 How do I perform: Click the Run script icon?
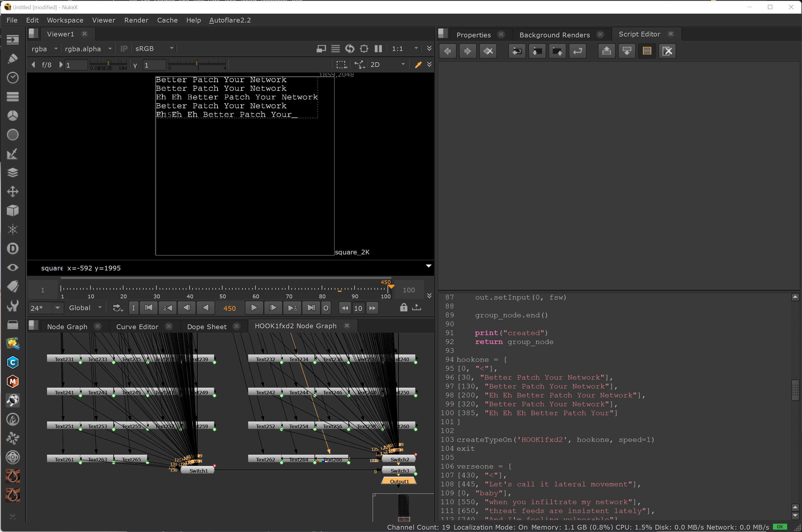[577, 51]
